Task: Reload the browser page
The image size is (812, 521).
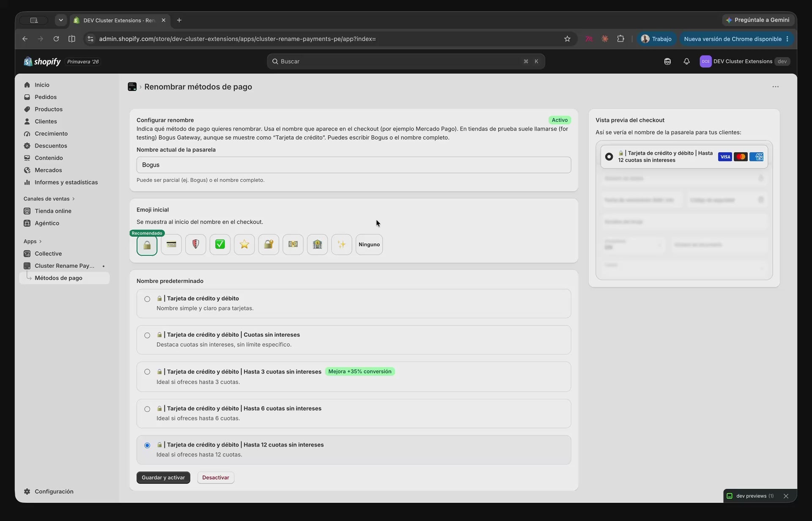Action: [56, 39]
